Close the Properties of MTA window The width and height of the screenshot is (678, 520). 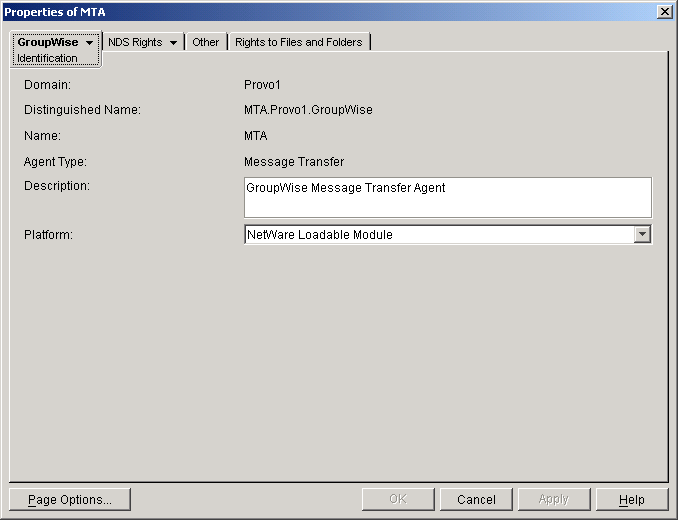(664, 12)
